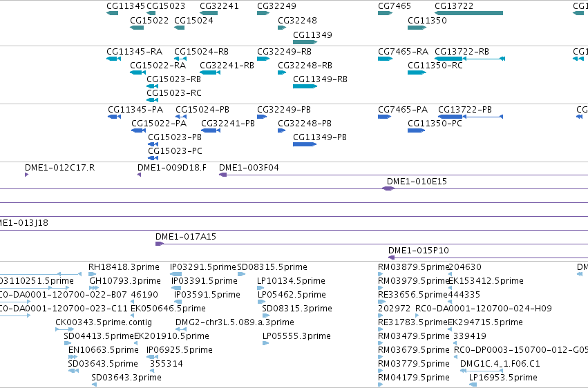Select the LP05462.5prime label
This screenshot has height=388, width=588.
click(x=292, y=294)
